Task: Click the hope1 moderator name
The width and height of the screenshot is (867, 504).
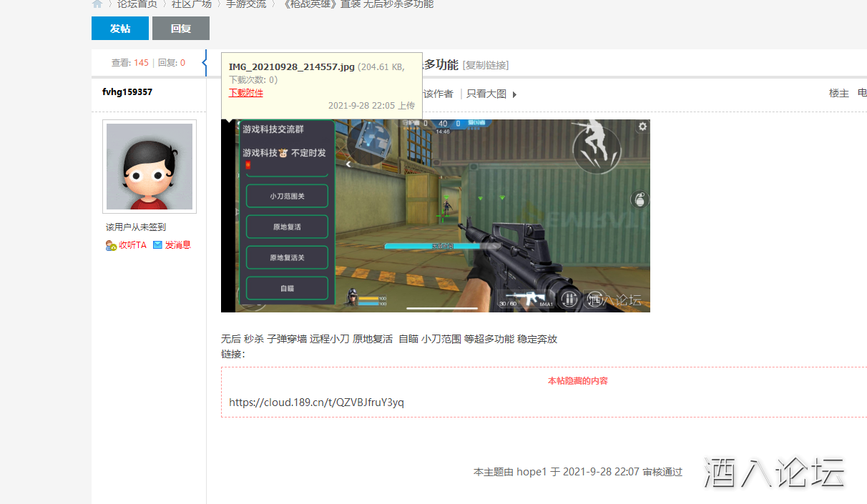Action: click(532, 472)
